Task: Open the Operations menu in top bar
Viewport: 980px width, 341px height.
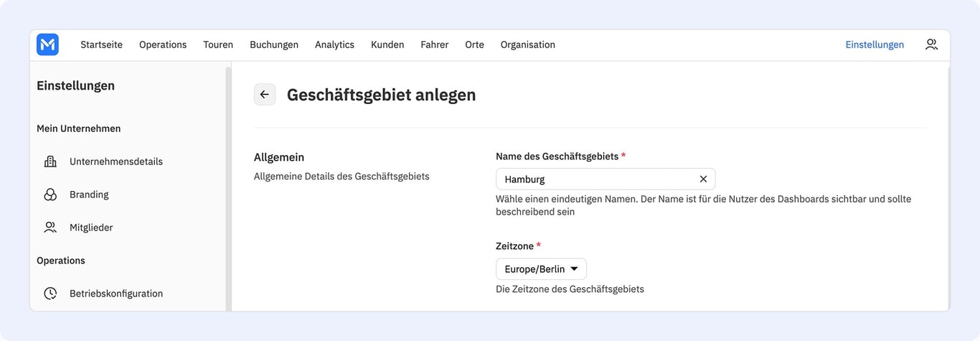Action: click(x=163, y=45)
